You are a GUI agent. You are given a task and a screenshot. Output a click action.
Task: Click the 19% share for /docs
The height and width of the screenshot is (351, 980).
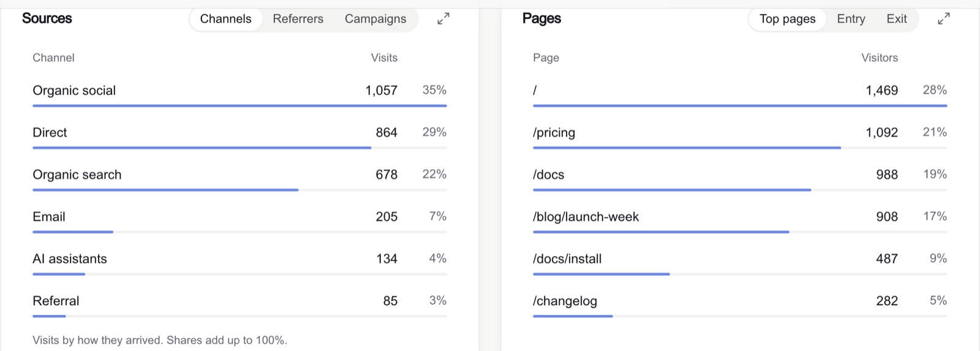coord(935,174)
